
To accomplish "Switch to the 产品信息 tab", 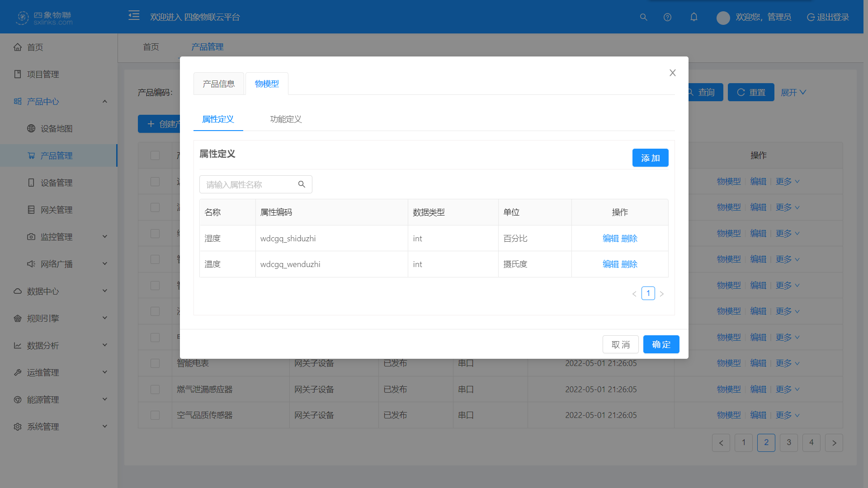I will click(218, 84).
